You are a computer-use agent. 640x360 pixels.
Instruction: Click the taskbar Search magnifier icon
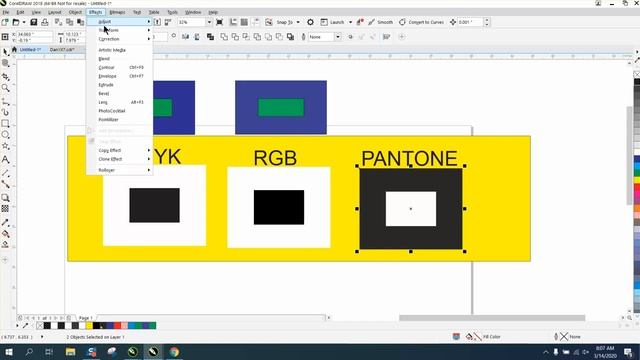(x=29, y=352)
